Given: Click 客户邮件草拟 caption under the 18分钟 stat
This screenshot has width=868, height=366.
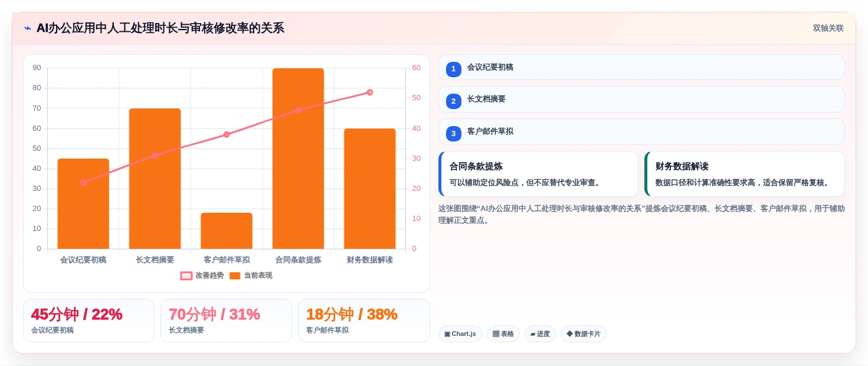Looking at the screenshot, I should [327, 330].
